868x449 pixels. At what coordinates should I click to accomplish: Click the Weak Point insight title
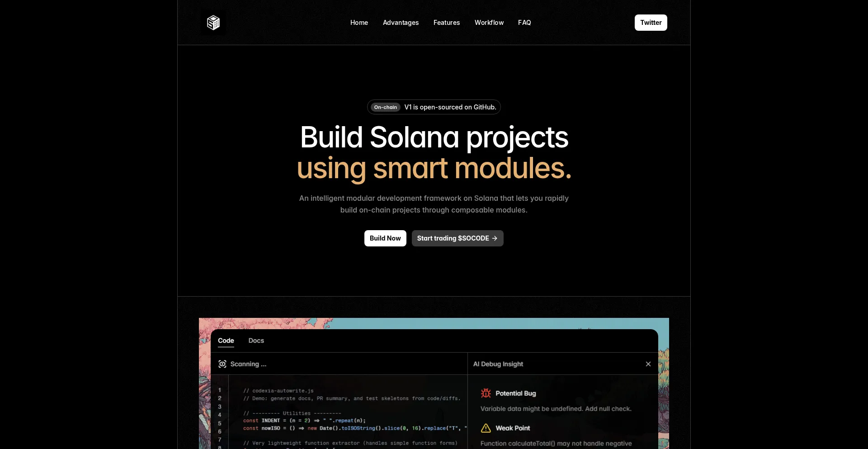coord(513,428)
